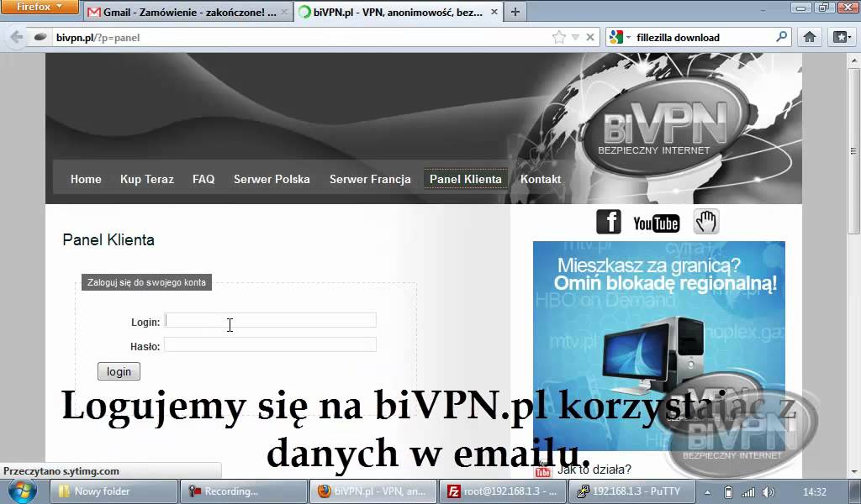Screen dimensions: 861x504
Task: Open the biVPN YouTube channel icon
Action: click(x=656, y=223)
